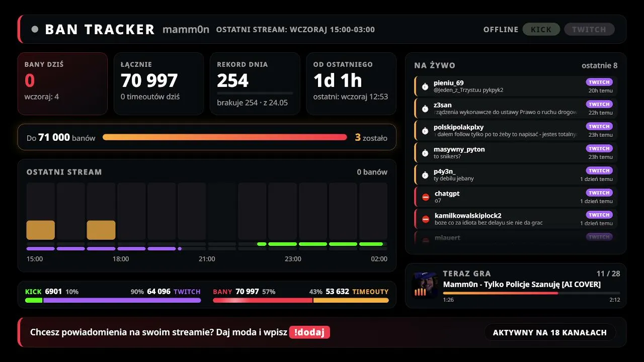Click the 64 096 Twitch count
Image resolution: width=644 pixels, height=362 pixels.
click(158, 292)
